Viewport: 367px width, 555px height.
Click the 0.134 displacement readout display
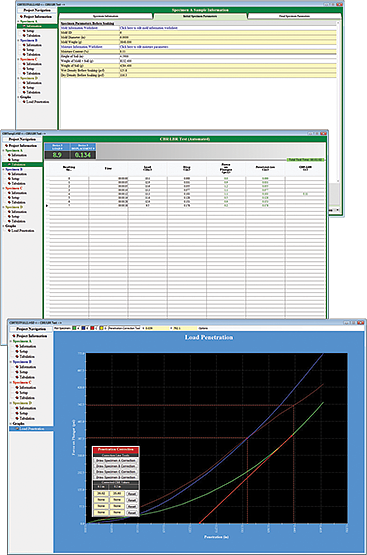click(x=82, y=155)
